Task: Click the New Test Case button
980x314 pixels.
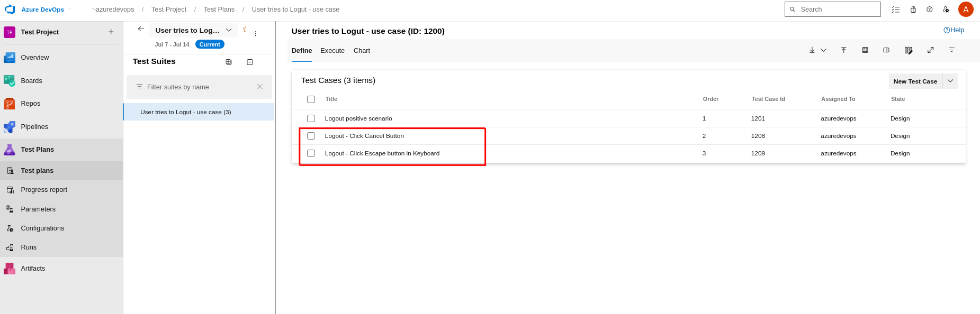Action: (x=915, y=81)
